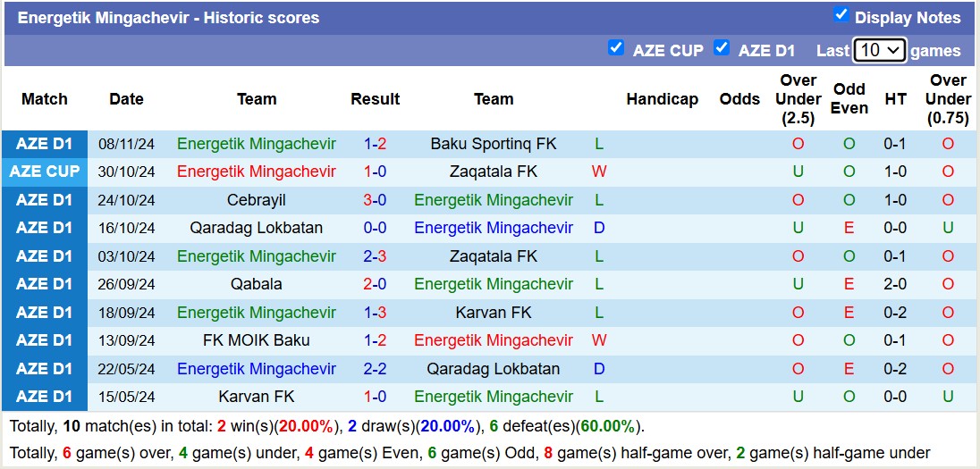980x469 pixels.
Task: Open Karvan FK link in bottom row
Action: tap(257, 397)
